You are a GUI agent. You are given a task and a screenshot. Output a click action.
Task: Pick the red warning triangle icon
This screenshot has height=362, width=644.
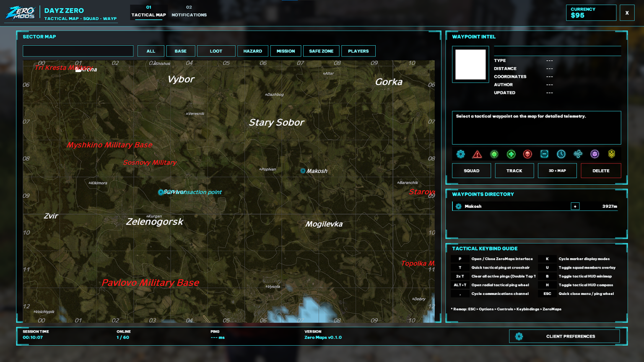[477, 154]
